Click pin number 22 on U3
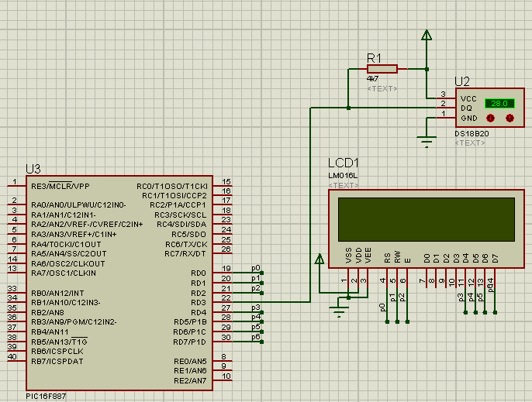 pyautogui.click(x=226, y=298)
